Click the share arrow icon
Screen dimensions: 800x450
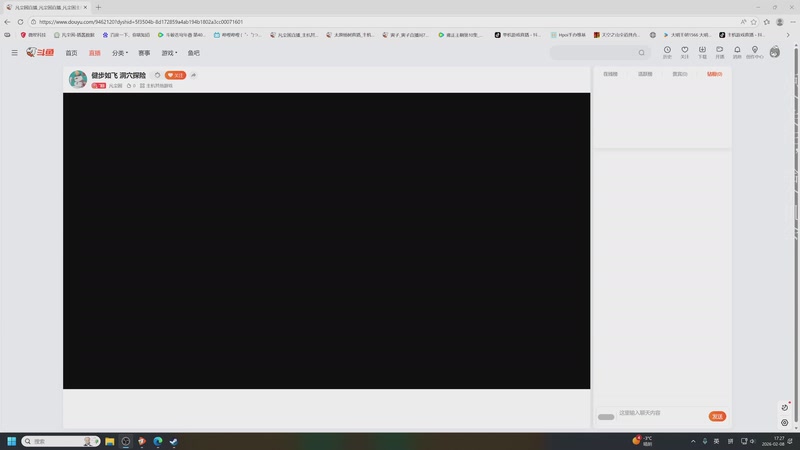pos(193,75)
